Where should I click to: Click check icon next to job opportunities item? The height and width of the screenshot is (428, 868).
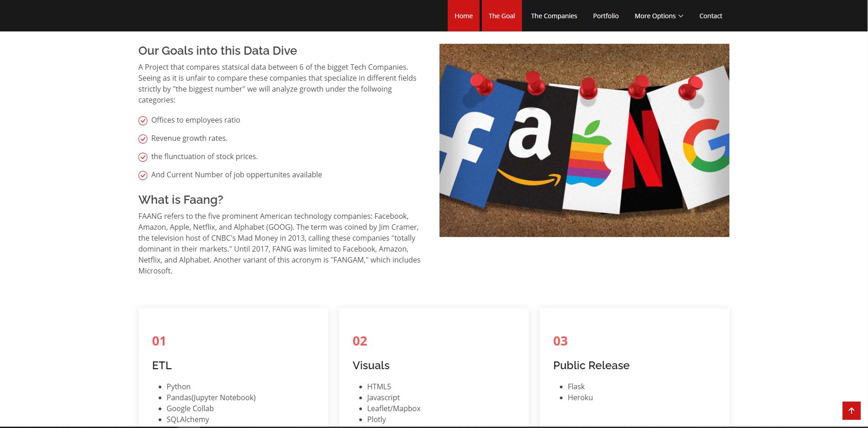point(143,175)
